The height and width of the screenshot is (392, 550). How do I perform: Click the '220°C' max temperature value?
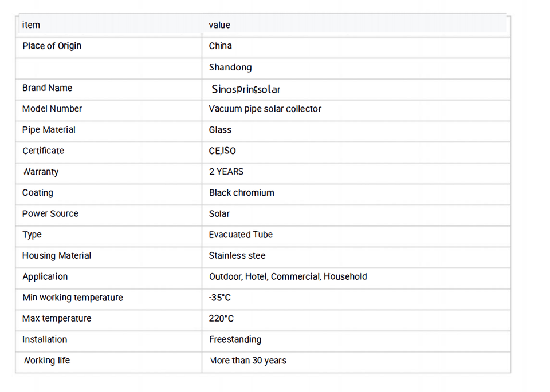click(x=221, y=319)
